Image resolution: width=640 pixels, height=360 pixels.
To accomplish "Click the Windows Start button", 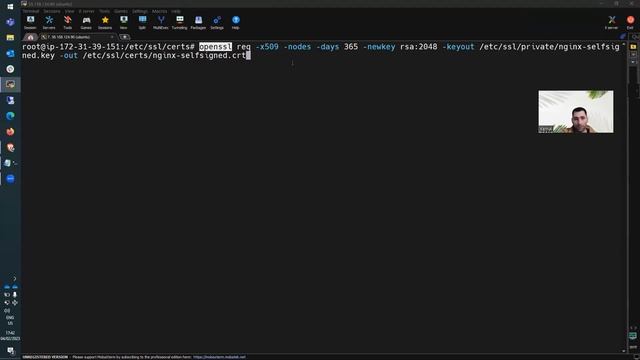I will pyautogui.click(x=11, y=7).
